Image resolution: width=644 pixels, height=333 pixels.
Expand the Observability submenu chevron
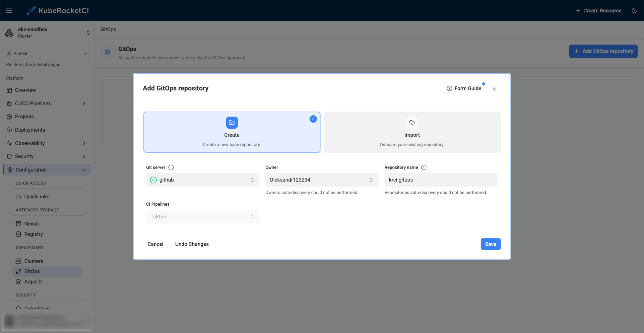[x=84, y=143]
